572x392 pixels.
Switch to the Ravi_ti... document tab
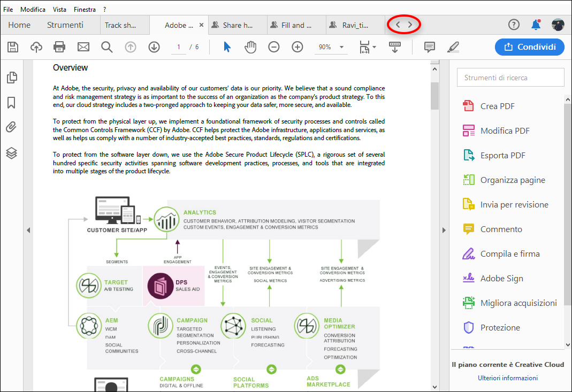click(355, 25)
